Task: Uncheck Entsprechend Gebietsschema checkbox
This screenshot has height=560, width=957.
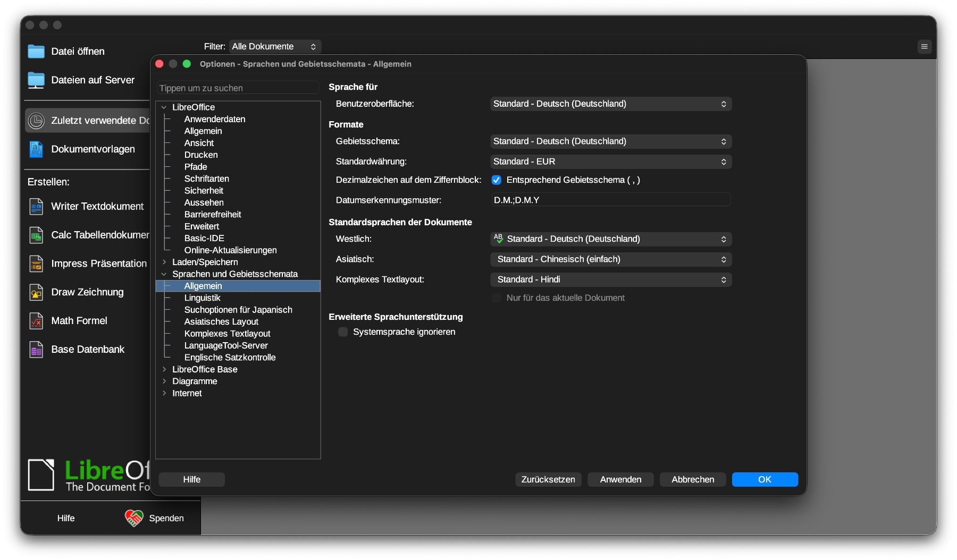Action: 497,180
